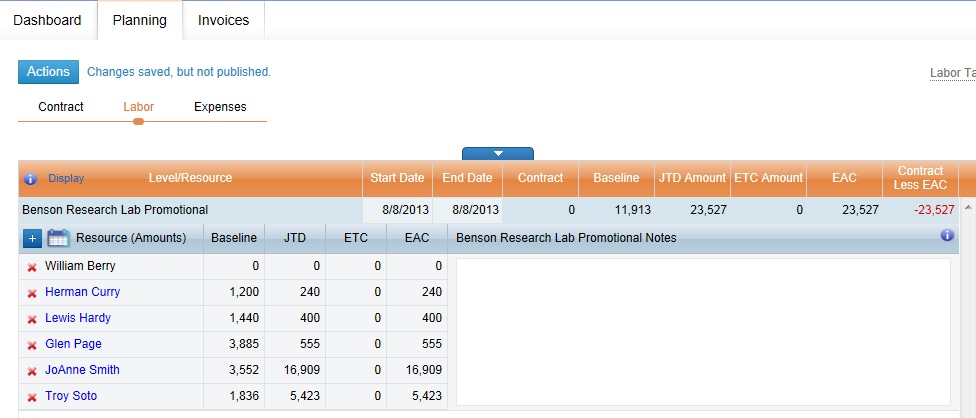Click the Troy Soto resource link

coord(71,396)
